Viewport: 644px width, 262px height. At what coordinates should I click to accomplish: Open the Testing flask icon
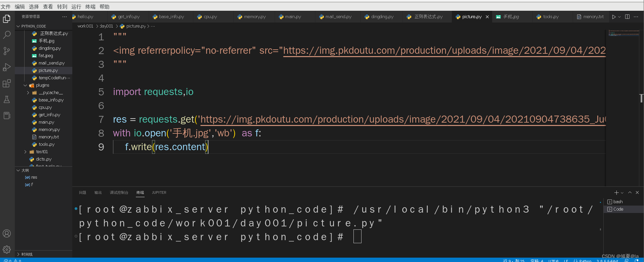pos(7,99)
